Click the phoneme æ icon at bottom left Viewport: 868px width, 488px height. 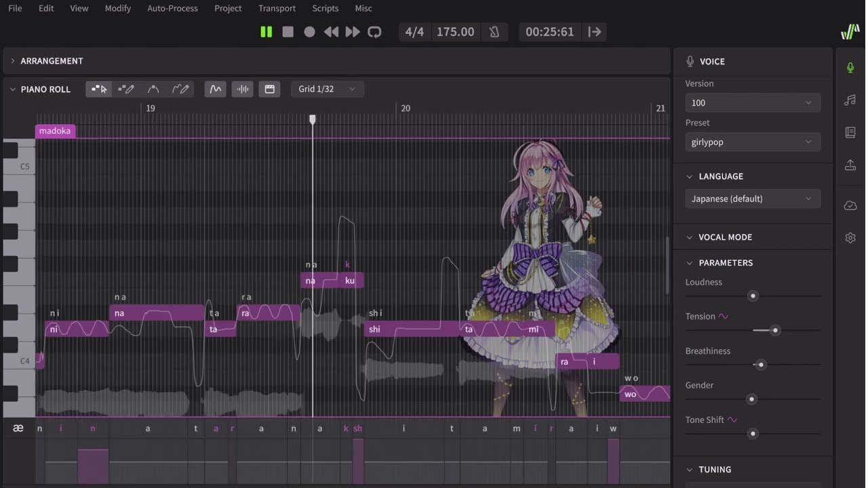[18, 428]
